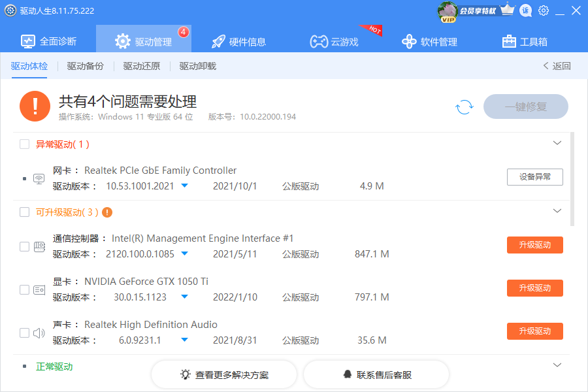
Task: Click the Realtek PCIe GbE Family Controller name
Action: pos(160,171)
